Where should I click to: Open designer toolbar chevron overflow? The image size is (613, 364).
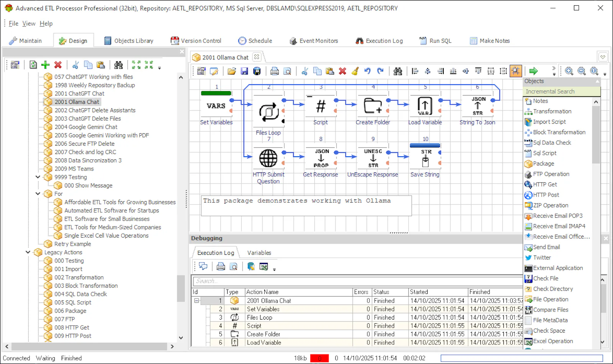[x=554, y=71]
